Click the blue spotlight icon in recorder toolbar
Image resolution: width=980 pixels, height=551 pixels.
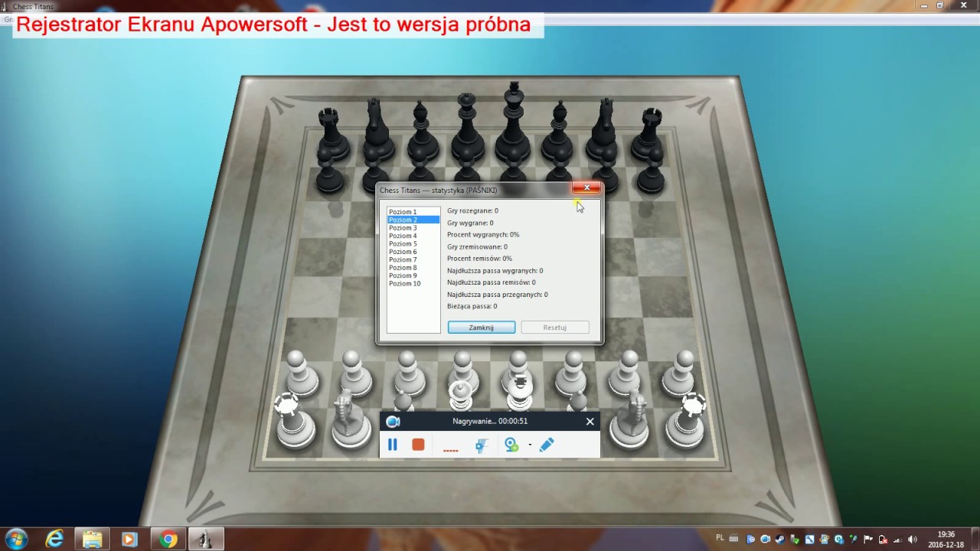[x=481, y=445]
